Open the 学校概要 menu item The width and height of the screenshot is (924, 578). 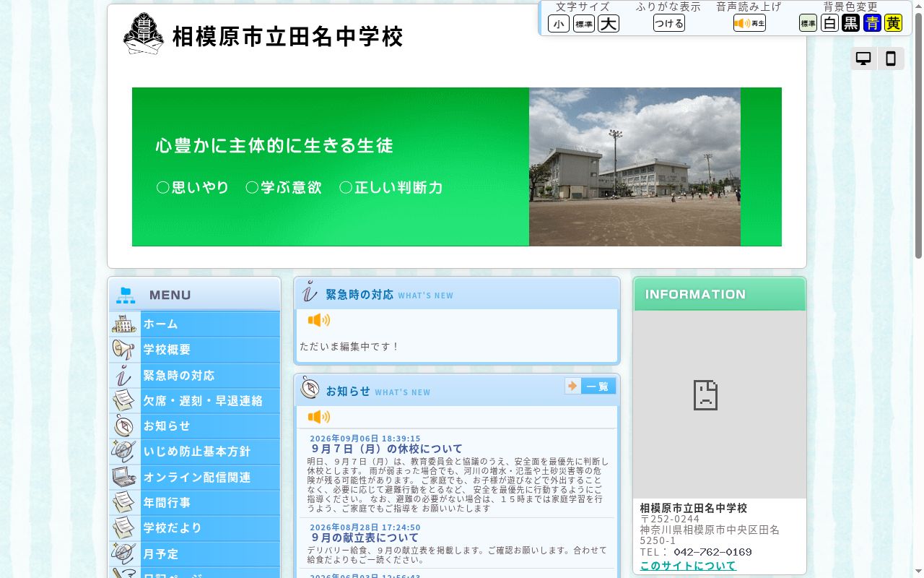[195, 350]
